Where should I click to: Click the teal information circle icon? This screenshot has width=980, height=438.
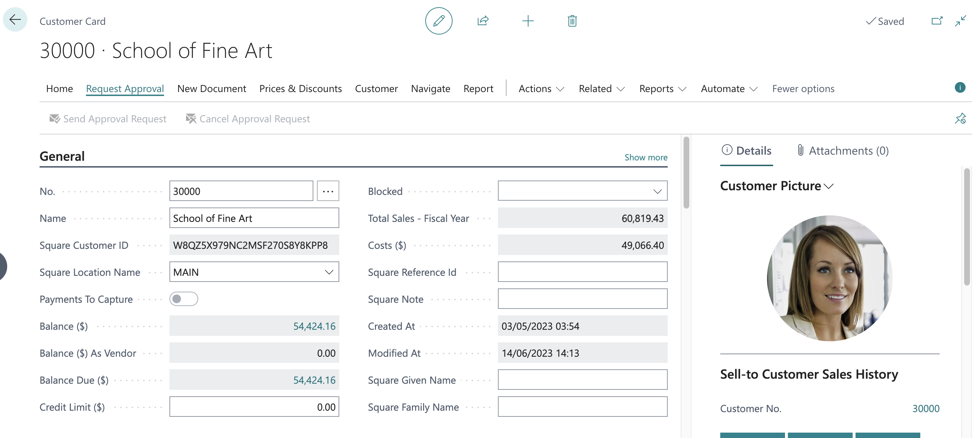pyautogui.click(x=959, y=88)
